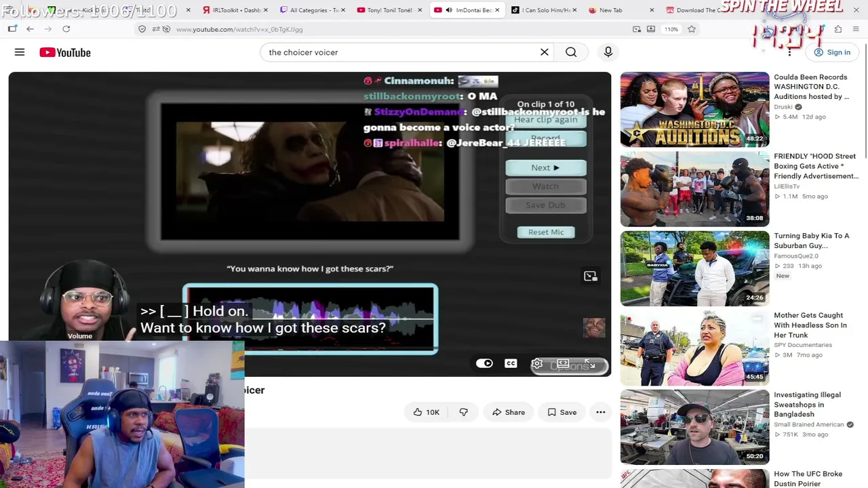Image resolution: width=868 pixels, height=488 pixels.
Task: Open the Investigating Illegal Sweatshops video title
Action: coord(808,405)
